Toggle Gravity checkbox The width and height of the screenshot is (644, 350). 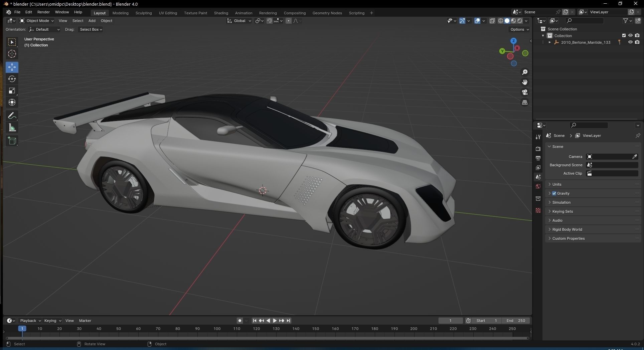click(x=554, y=193)
